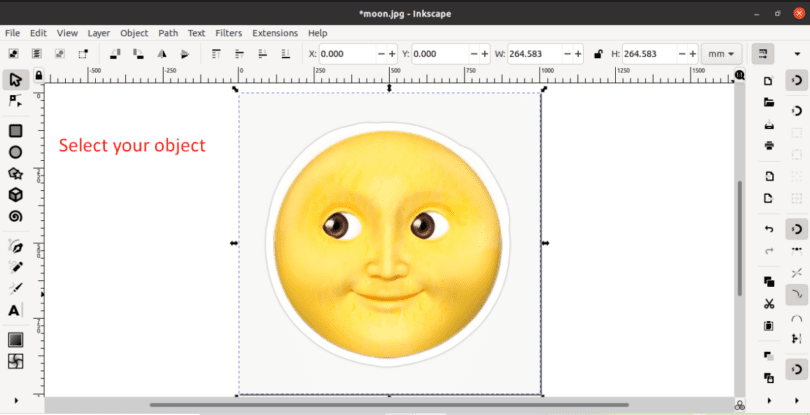Screen dimensions: 810x415
Task: Select the Text tool
Action: point(15,311)
